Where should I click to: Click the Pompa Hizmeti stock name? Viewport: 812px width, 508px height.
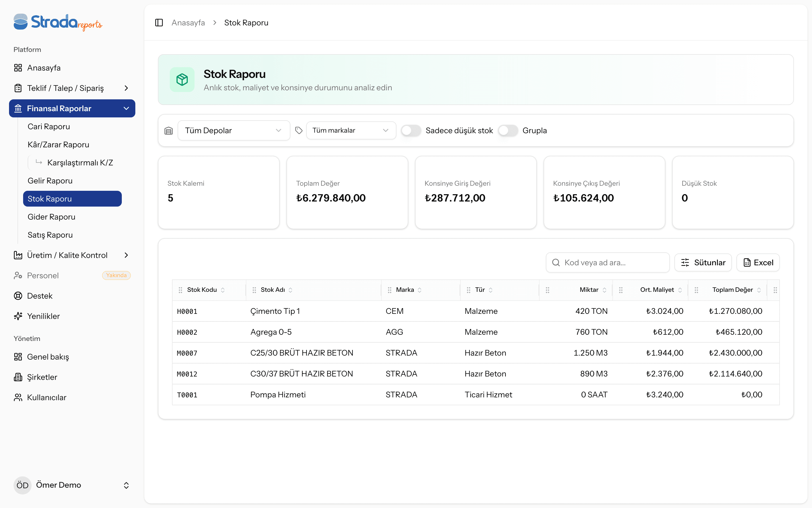coord(278,395)
